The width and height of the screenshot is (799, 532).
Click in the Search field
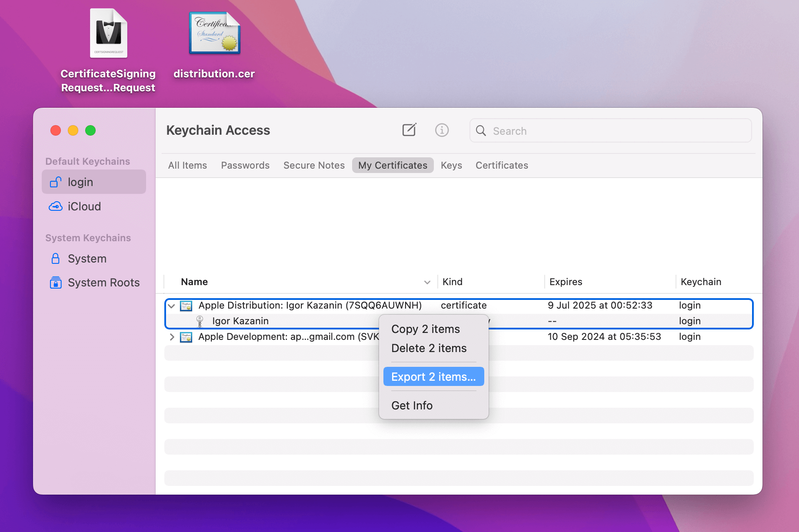[x=610, y=131]
